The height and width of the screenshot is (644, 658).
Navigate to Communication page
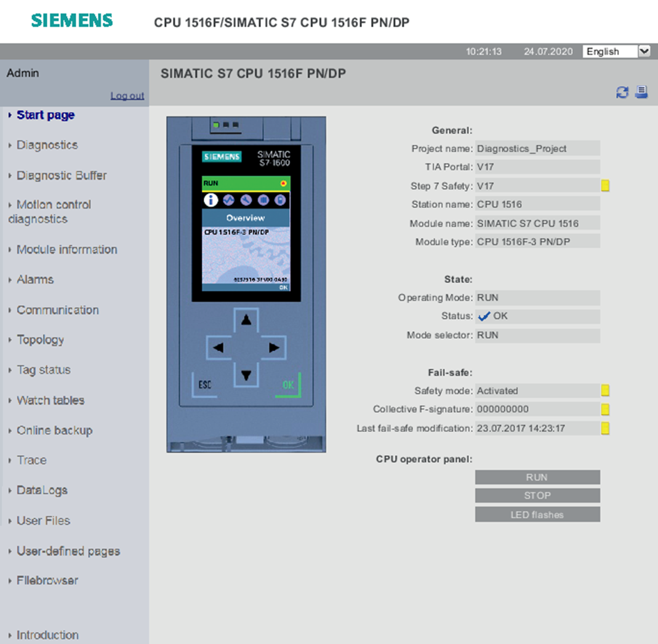click(57, 310)
